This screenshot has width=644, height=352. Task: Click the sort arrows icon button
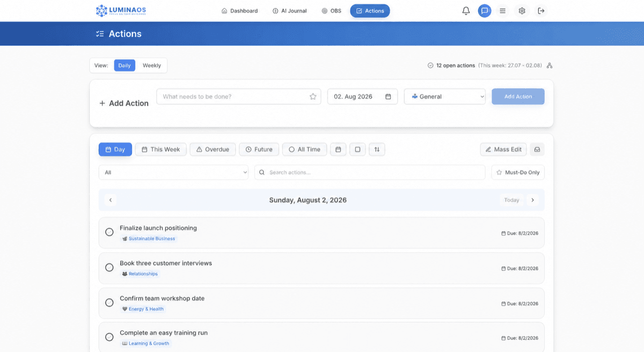point(377,149)
